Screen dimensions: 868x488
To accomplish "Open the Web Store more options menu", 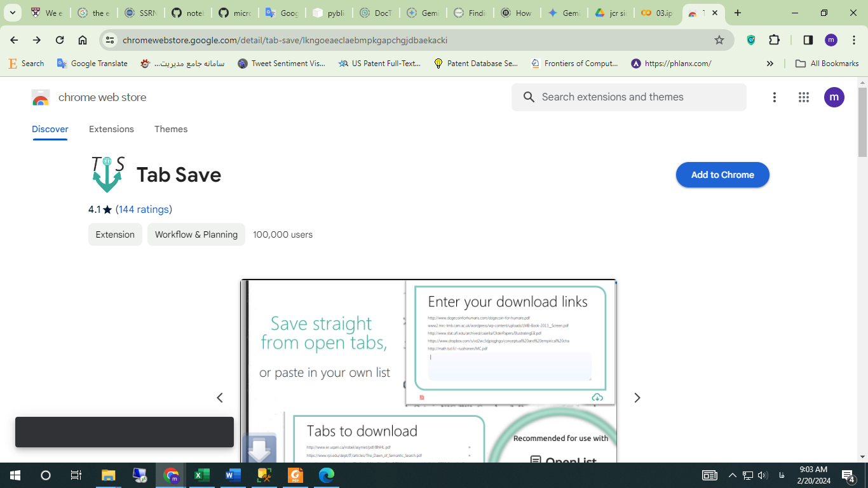I will (774, 97).
